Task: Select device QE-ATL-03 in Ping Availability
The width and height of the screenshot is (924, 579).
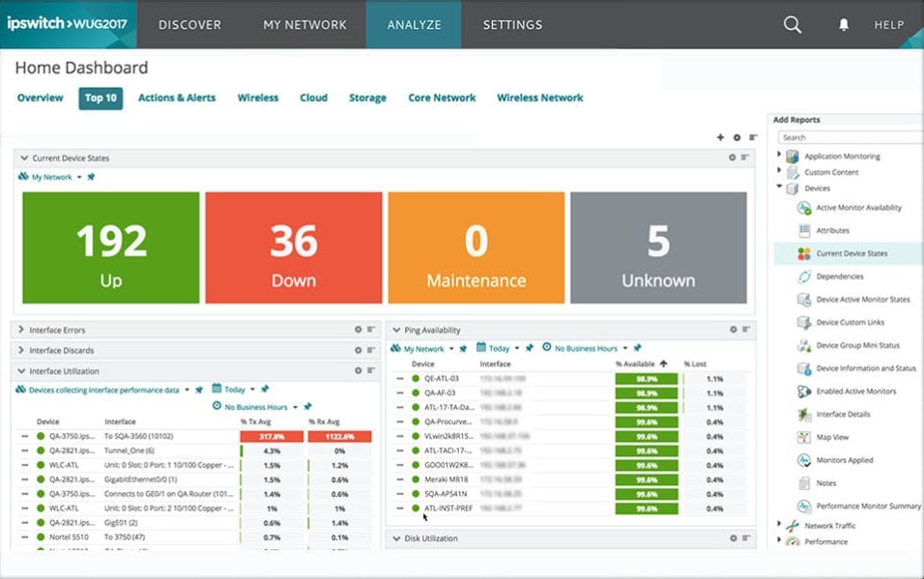Action: (x=442, y=379)
